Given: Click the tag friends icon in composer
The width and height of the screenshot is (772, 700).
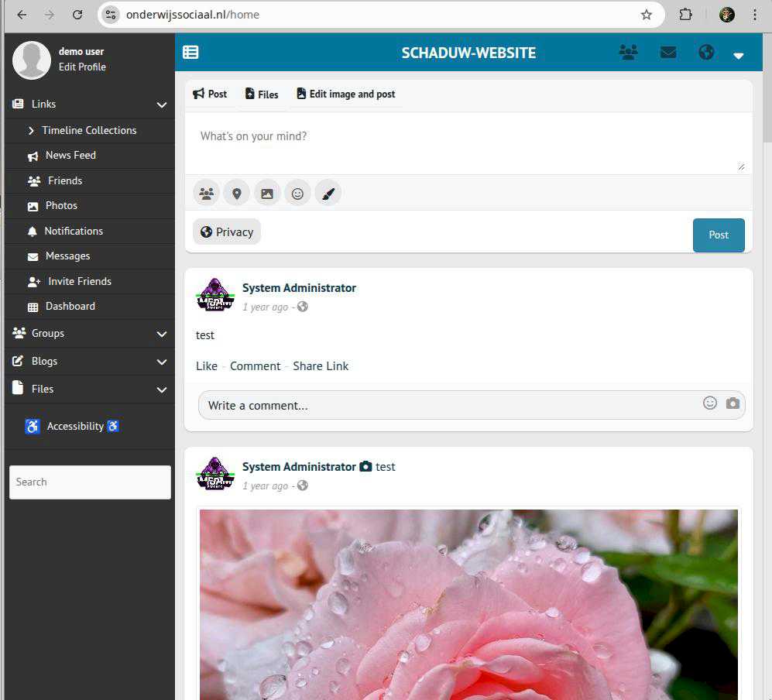Looking at the screenshot, I should [206, 194].
